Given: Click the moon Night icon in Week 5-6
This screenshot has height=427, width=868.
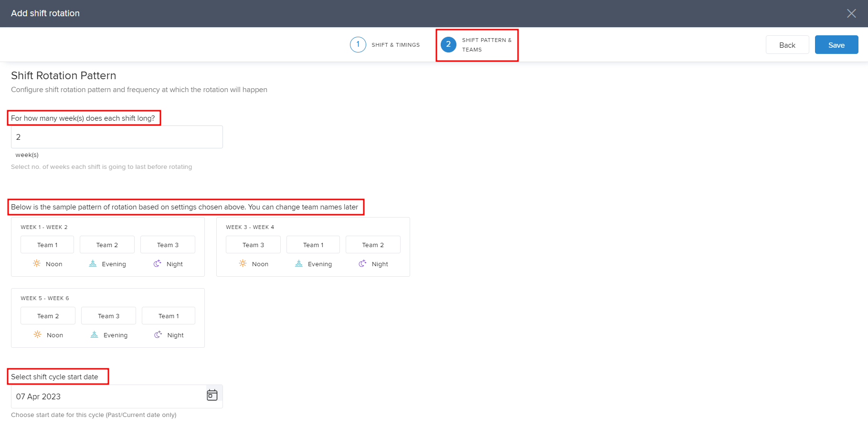Looking at the screenshot, I should (158, 334).
